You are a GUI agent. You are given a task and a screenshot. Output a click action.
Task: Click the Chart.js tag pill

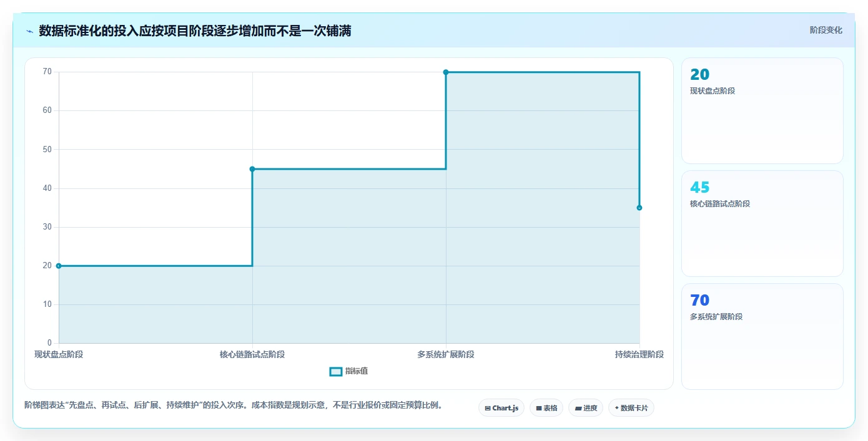point(501,408)
